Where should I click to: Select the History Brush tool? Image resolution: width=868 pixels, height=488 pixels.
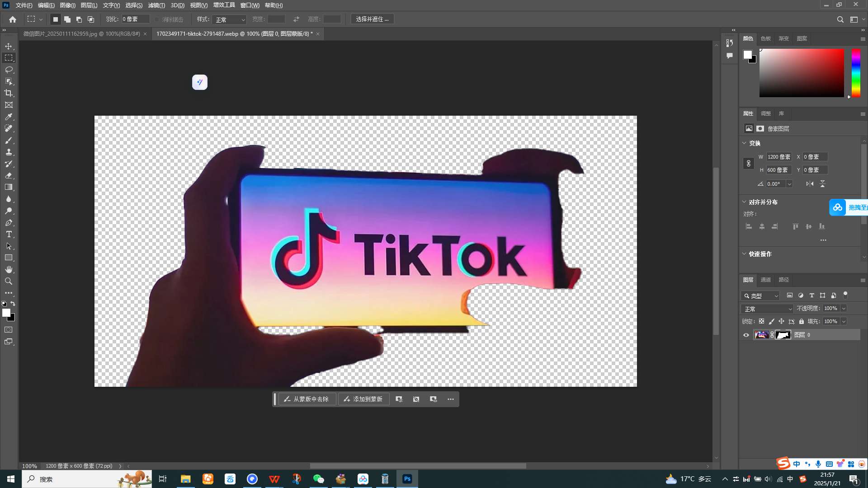pyautogui.click(x=9, y=164)
